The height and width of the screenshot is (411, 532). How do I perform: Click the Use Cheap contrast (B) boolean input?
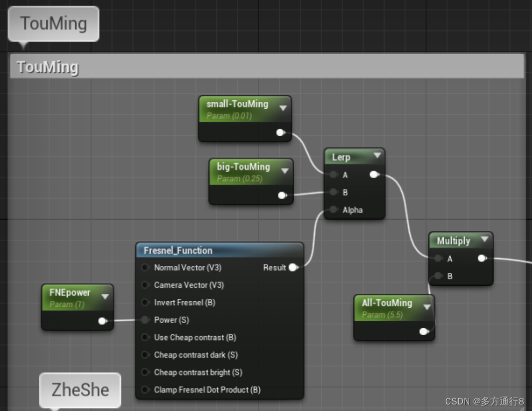[145, 337]
